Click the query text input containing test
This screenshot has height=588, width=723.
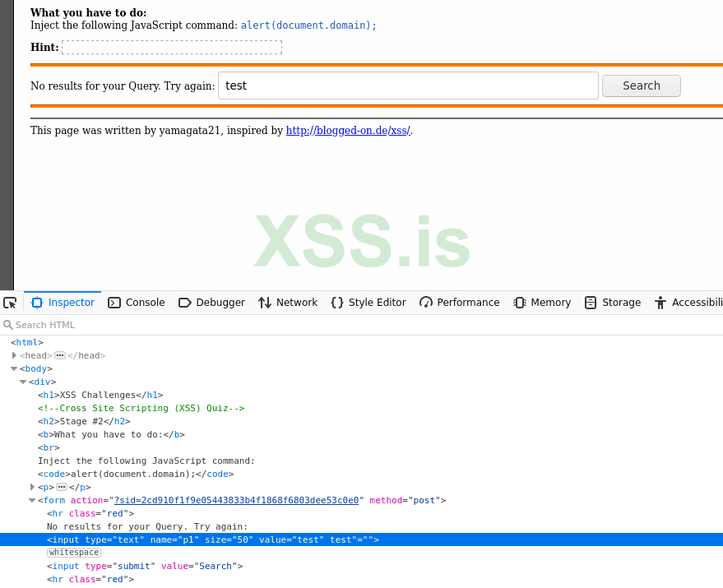408,86
